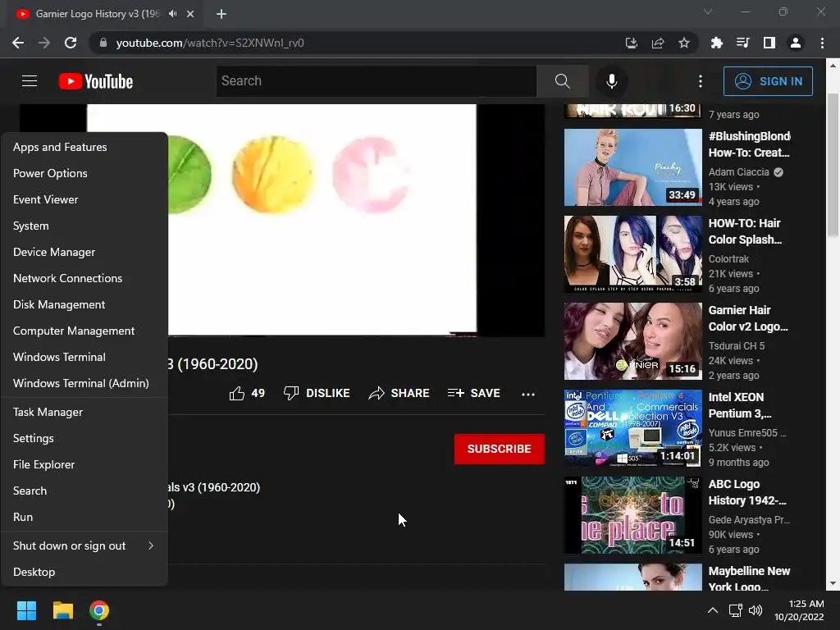Click the browser forward arrow

pyautogui.click(x=44, y=43)
